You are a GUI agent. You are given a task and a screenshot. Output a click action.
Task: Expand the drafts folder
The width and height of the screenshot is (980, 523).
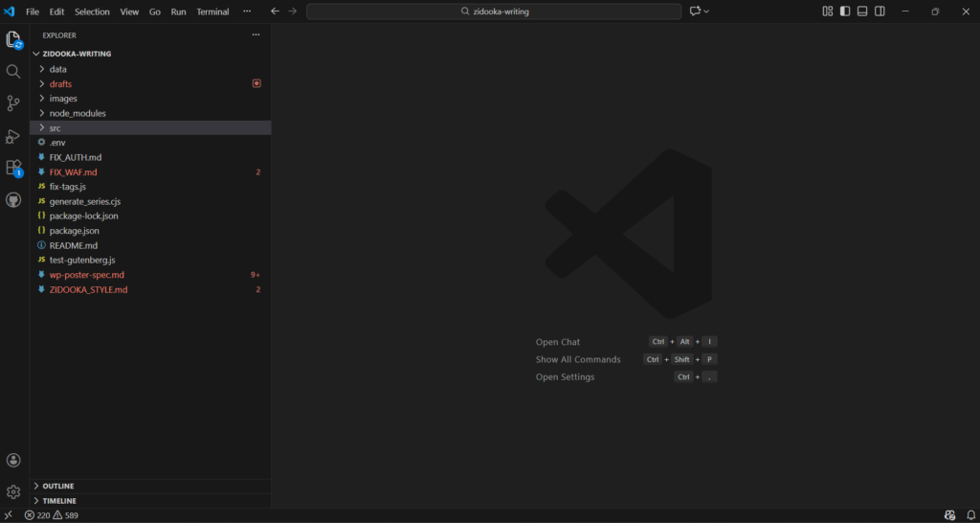[60, 84]
